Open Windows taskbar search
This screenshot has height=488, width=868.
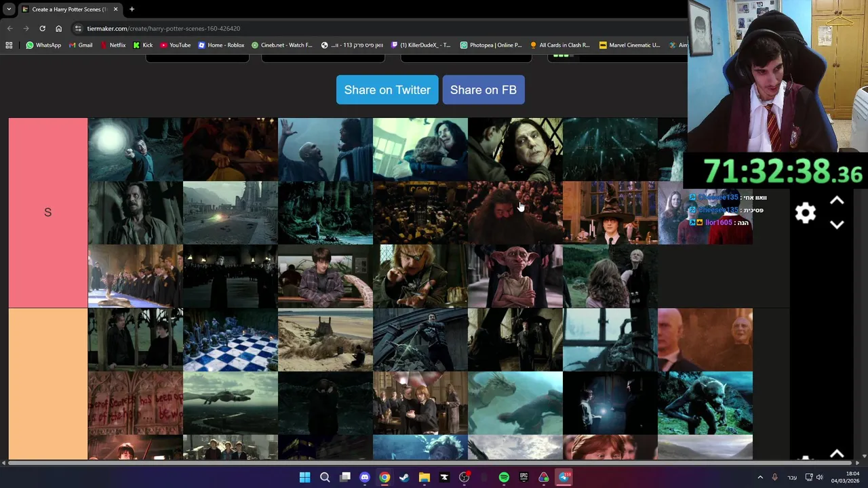325,477
